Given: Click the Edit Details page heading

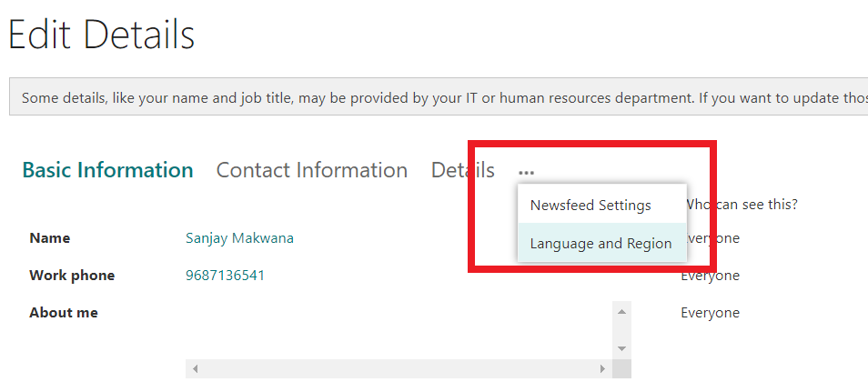Looking at the screenshot, I should click(x=102, y=35).
